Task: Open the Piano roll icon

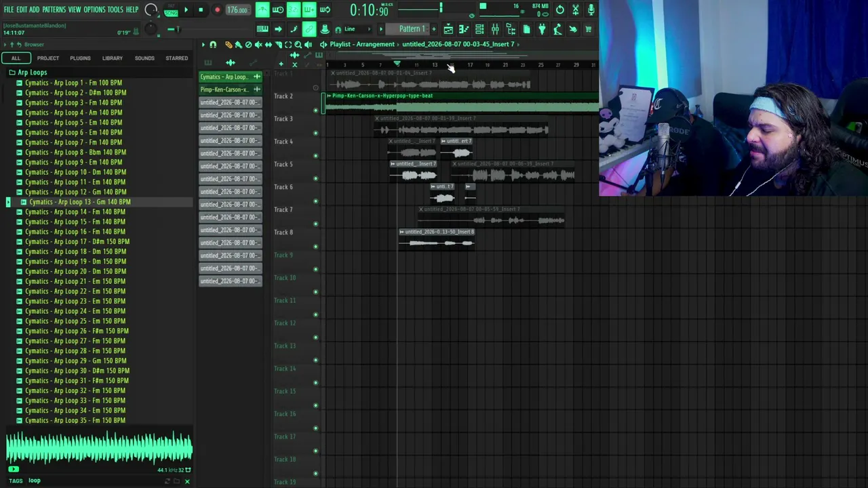Action: coord(464,29)
